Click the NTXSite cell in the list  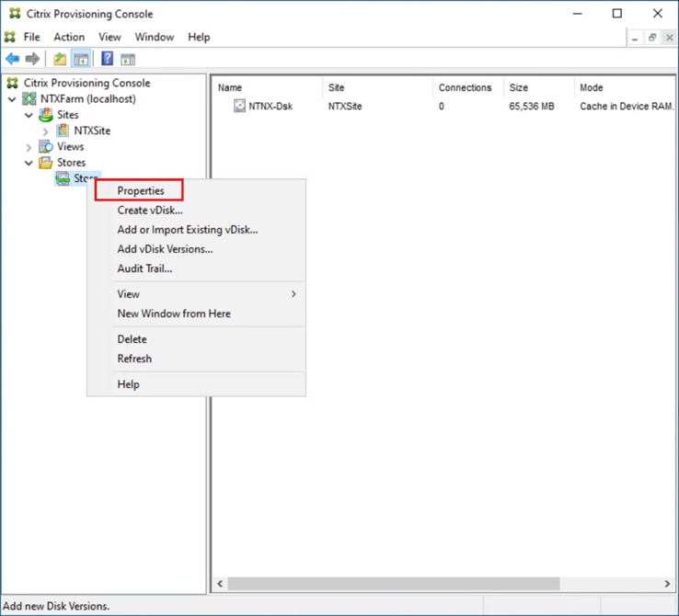click(345, 106)
